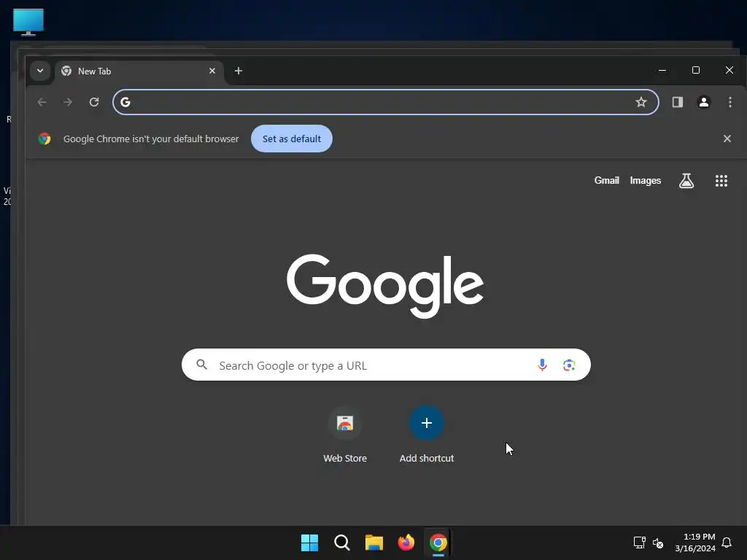Minimize the Chrome window

click(662, 70)
